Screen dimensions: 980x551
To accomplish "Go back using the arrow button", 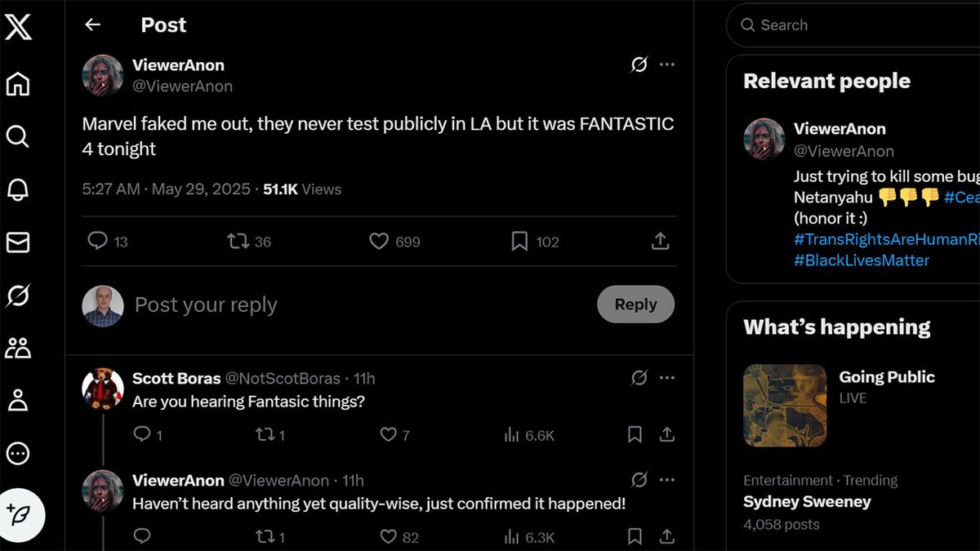I will click(x=92, y=24).
